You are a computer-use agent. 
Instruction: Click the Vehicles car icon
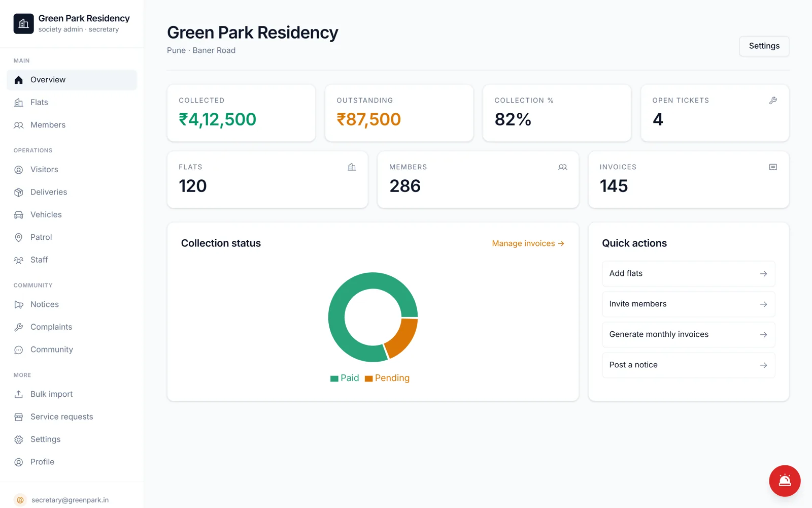(x=19, y=215)
